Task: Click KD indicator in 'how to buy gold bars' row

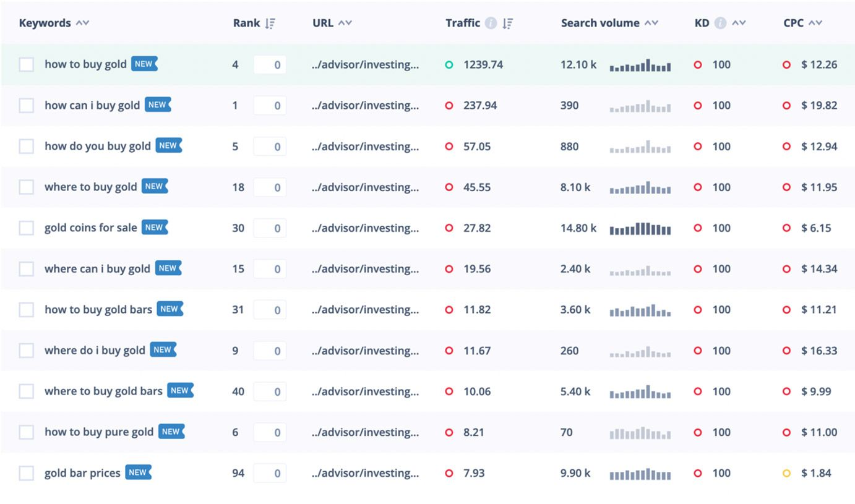Action: (698, 309)
